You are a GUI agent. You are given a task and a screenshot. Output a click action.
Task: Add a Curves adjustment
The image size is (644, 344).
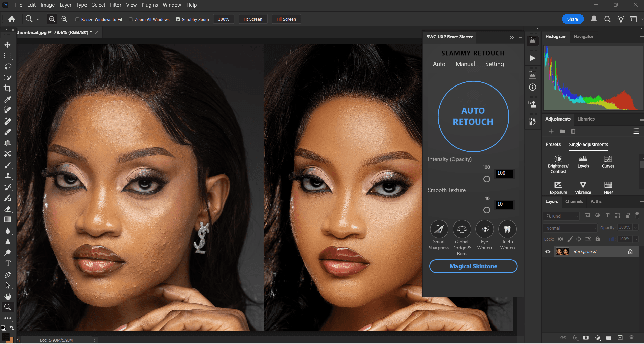coord(608,162)
